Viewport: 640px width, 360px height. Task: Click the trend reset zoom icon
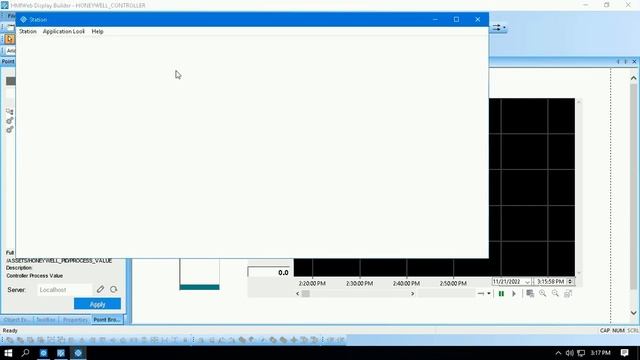coord(568,293)
